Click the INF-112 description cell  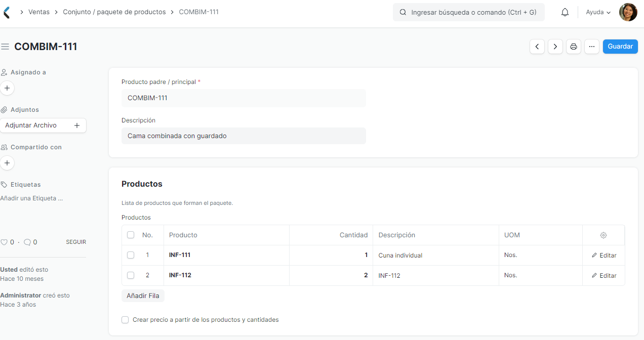coord(436,275)
